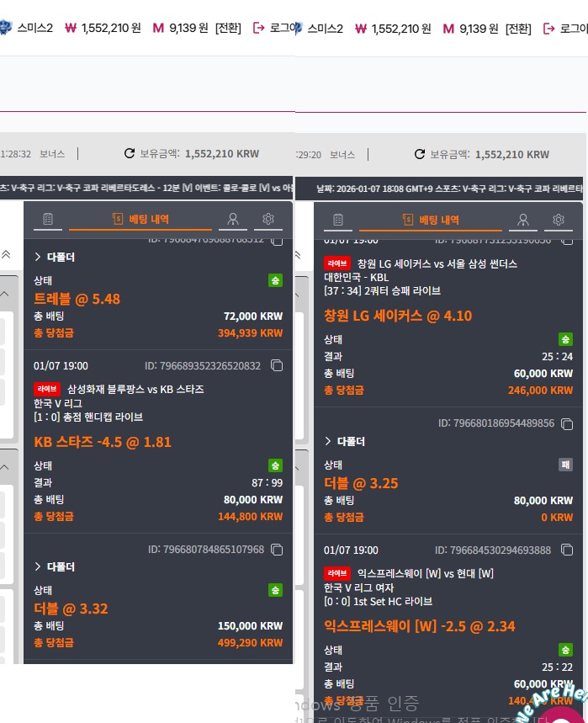Viewport: 588px width, 723px height.
Task: Click M points icon in right header
Action: pos(448,29)
